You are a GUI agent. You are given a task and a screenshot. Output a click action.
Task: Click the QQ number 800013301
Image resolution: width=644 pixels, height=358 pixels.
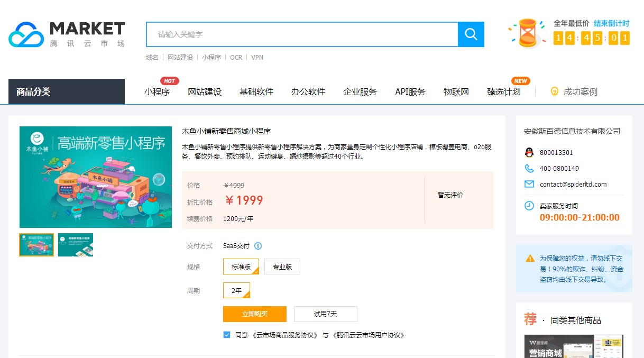[556, 153]
